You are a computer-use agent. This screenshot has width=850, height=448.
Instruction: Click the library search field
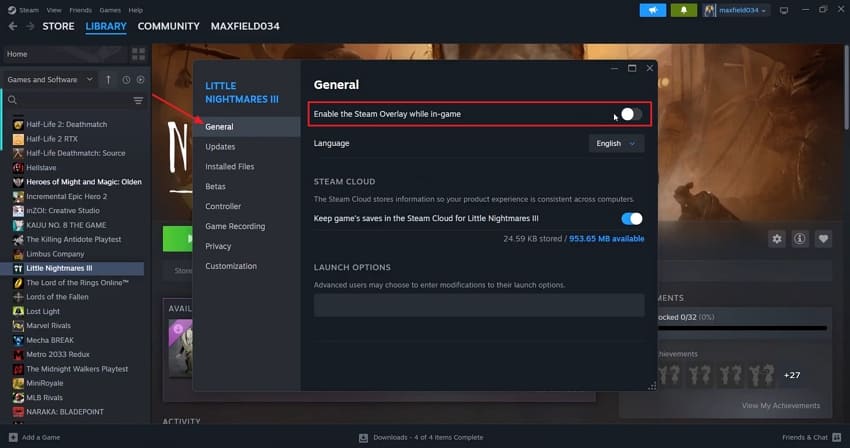[68, 100]
